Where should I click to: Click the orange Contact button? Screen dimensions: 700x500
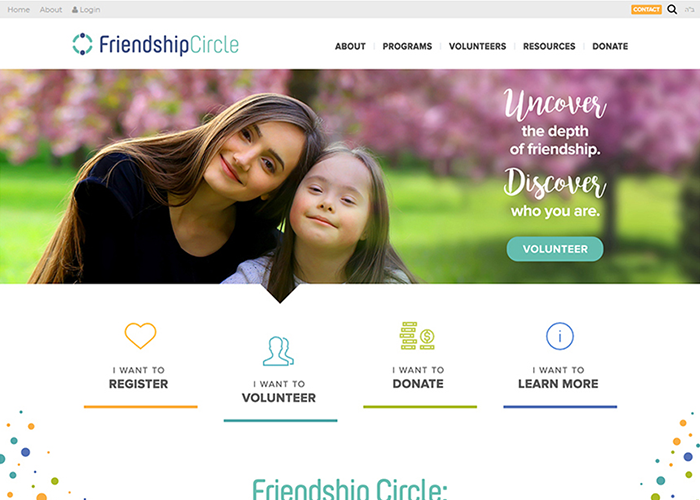point(646,9)
